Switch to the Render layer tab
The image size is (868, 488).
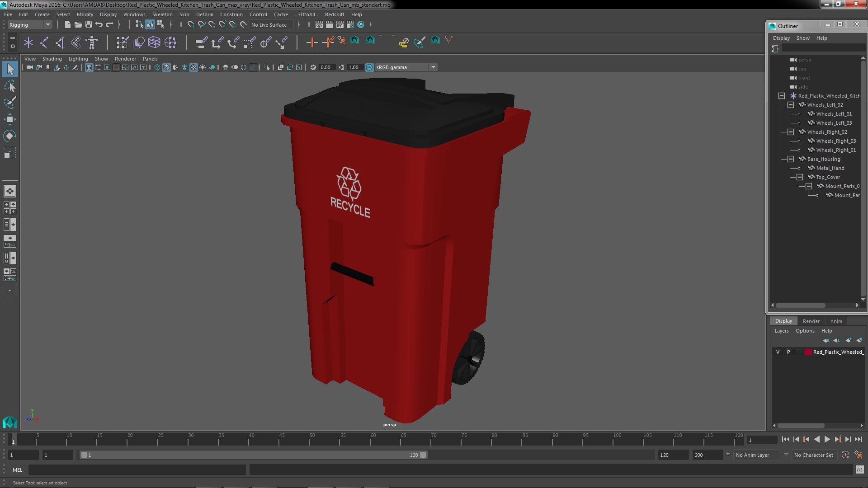click(x=811, y=321)
